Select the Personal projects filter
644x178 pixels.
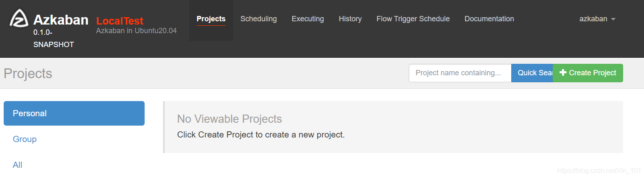pyautogui.click(x=74, y=113)
